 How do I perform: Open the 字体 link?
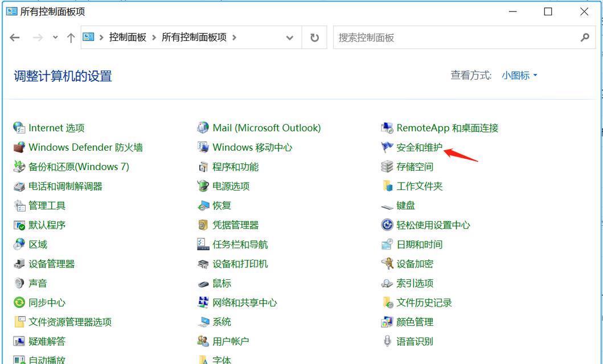coord(222,360)
